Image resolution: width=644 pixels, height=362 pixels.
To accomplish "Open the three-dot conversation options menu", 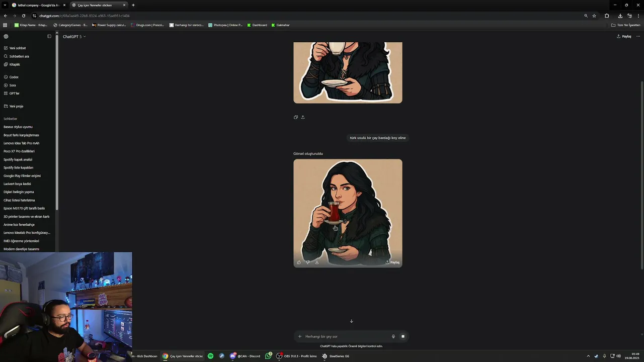I will 638,36.
